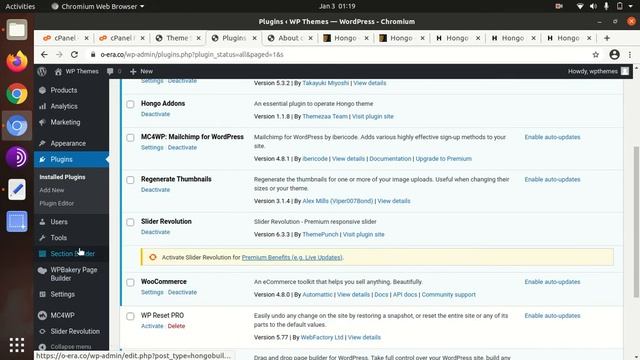The height and width of the screenshot is (360, 640).
Task: Open MC4WP plugin Settings link
Action: (152, 148)
